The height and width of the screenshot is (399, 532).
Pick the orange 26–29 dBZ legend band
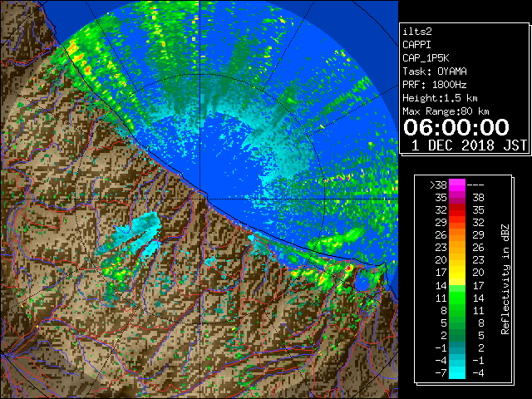[457, 235]
